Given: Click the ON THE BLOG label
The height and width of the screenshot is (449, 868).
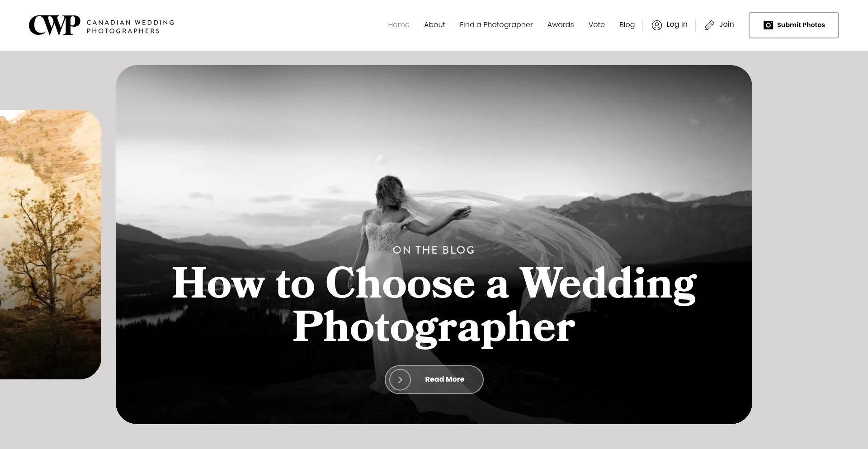Looking at the screenshot, I should 434,250.
